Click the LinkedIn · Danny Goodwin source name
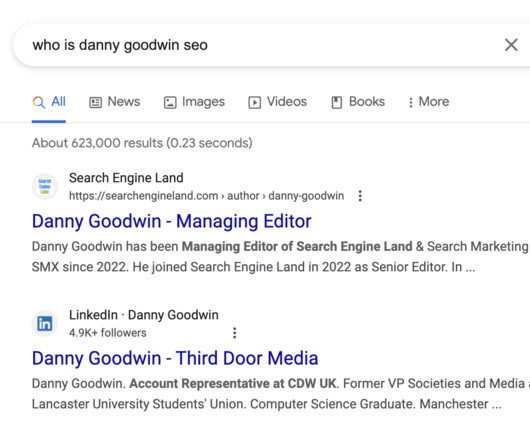The width and height of the screenshot is (530, 442). (144, 315)
